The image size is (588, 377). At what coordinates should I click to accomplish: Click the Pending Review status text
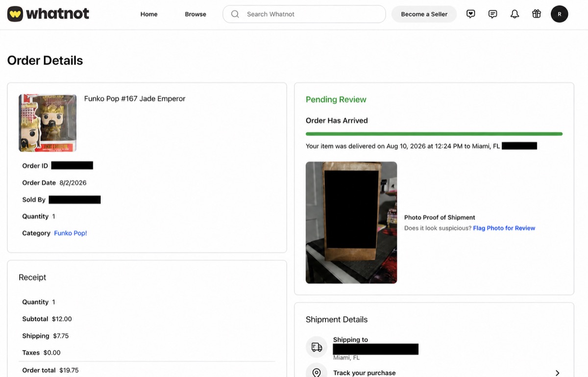pos(336,100)
